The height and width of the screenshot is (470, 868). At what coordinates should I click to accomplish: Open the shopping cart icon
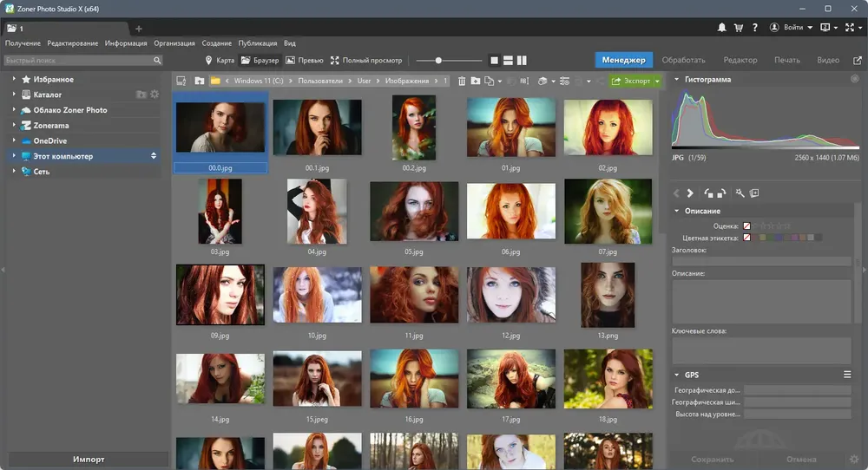tap(739, 27)
